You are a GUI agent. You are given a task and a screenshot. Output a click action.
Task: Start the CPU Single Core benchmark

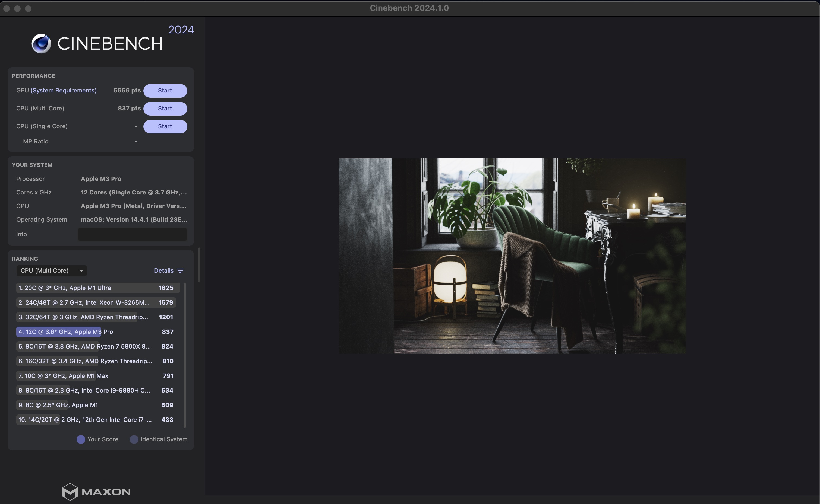point(165,126)
